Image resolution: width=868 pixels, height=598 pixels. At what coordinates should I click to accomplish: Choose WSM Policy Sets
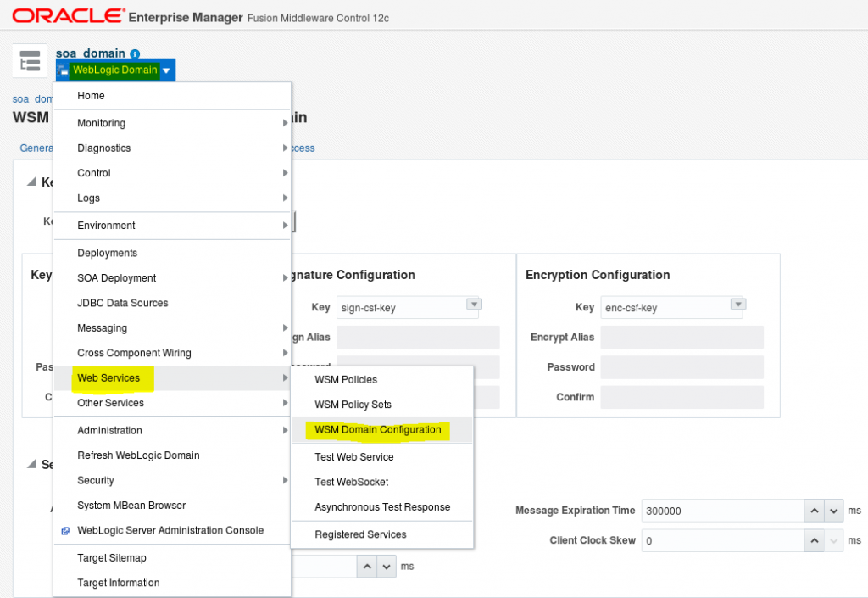tap(382, 405)
